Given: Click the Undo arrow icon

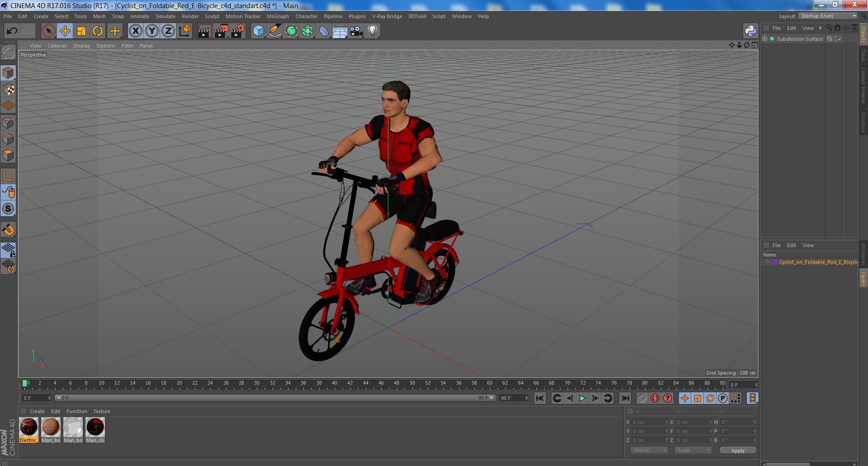Looking at the screenshot, I should (12, 31).
